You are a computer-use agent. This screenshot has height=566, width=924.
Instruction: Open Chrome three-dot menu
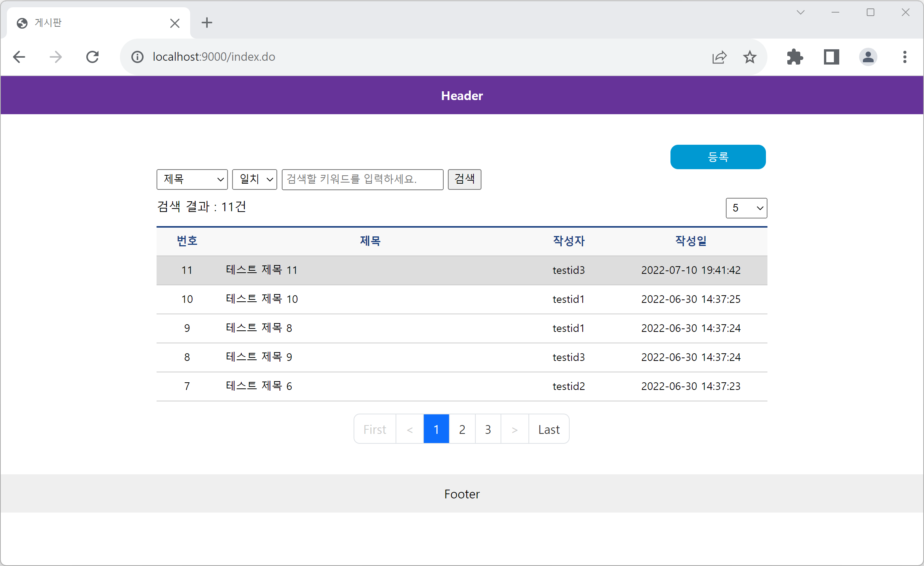(x=905, y=57)
